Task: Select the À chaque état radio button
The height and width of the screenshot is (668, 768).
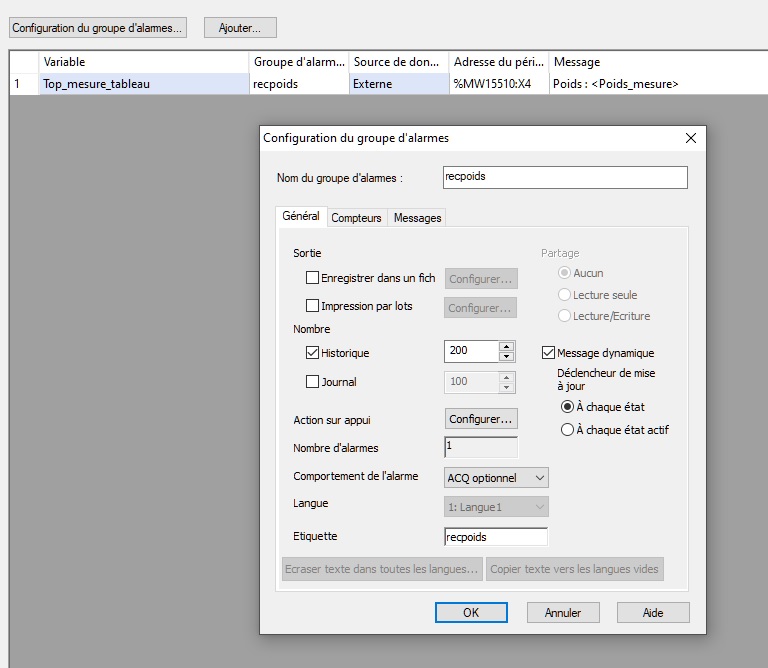Action: tap(568, 407)
